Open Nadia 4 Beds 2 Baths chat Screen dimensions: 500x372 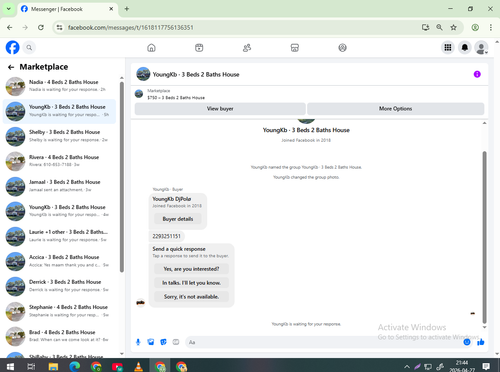(x=59, y=86)
